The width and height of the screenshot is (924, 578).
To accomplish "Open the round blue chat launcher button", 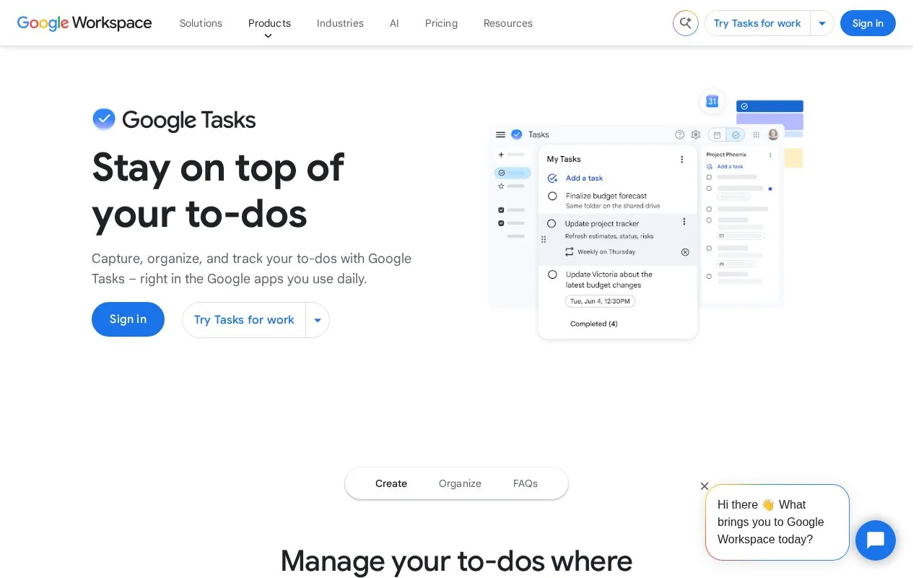I will pos(876,540).
